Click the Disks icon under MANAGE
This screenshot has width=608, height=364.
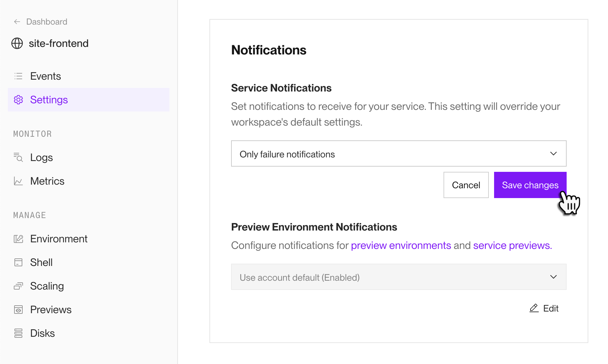[18, 333]
